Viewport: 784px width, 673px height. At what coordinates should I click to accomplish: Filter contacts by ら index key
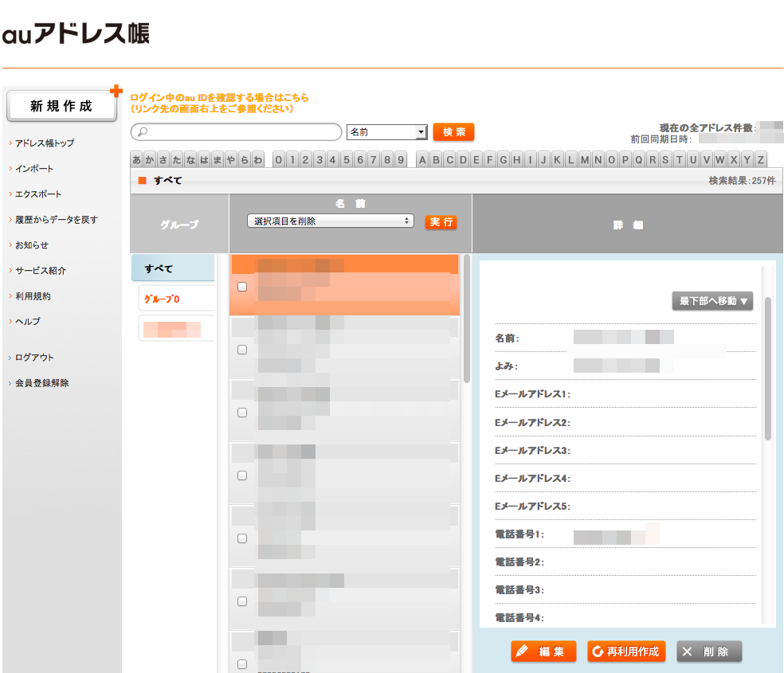[245, 160]
